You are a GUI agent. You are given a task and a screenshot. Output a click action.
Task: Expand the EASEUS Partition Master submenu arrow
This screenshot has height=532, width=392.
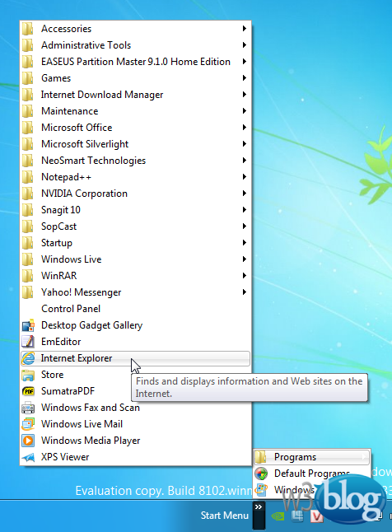(245, 62)
